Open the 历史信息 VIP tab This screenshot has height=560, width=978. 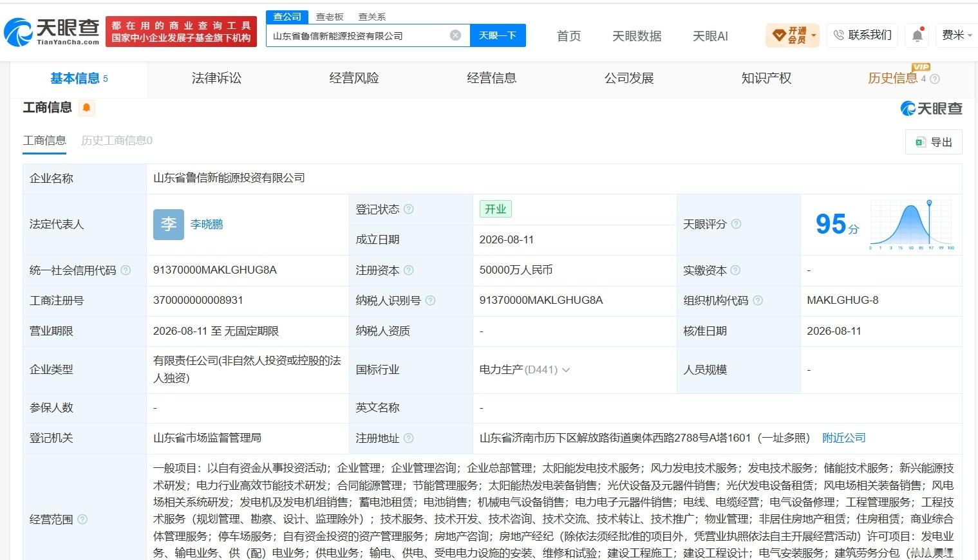[893, 79]
